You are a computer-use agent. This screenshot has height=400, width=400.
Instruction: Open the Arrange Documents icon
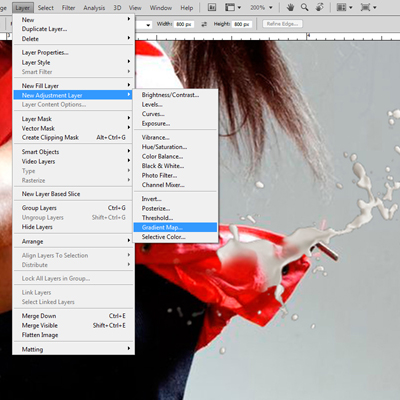(344, 7)
